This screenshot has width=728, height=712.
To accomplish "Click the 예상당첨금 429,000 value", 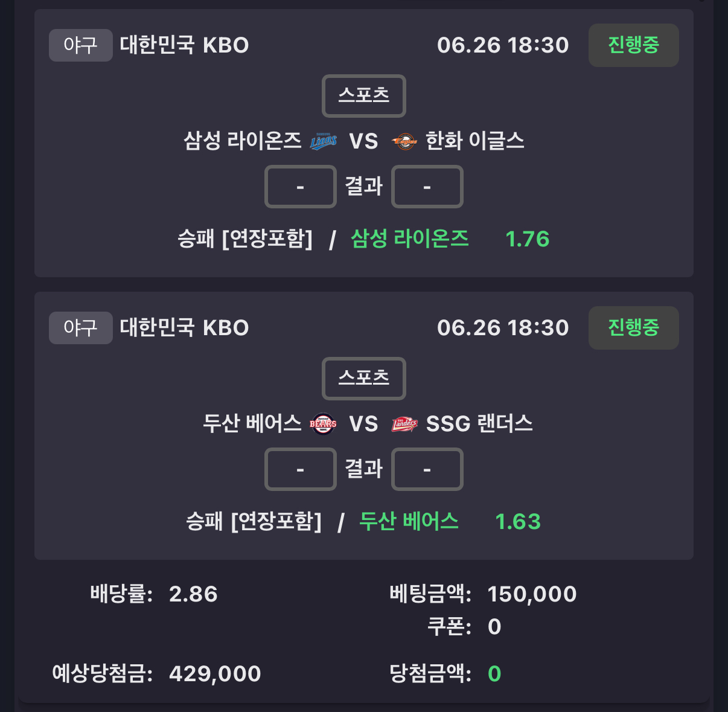I will [215, 674].
